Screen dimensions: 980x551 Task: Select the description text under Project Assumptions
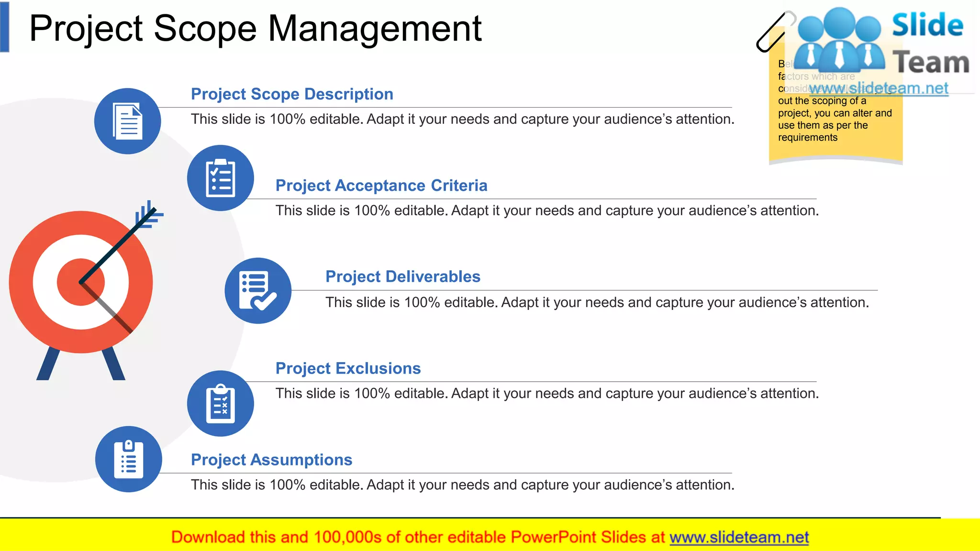click(463, 485)
